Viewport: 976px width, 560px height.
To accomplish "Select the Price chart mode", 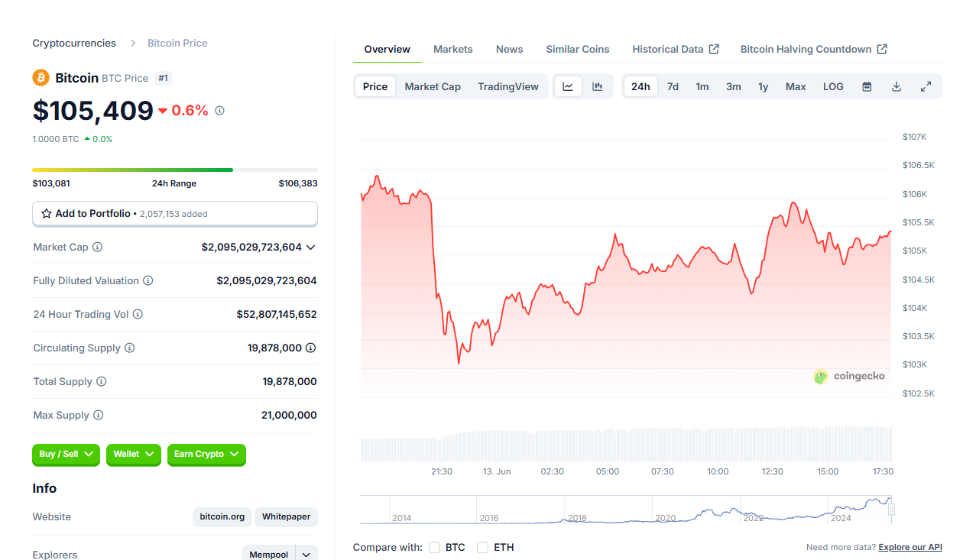I will pos(375,86).
